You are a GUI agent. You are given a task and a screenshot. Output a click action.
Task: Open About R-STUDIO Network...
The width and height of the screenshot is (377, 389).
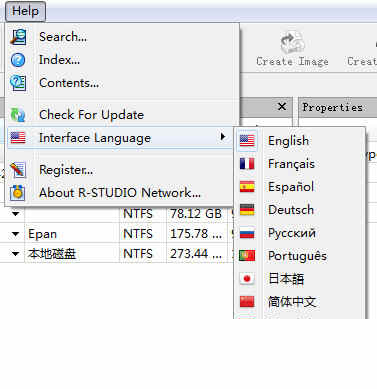[x=120, y=193]
